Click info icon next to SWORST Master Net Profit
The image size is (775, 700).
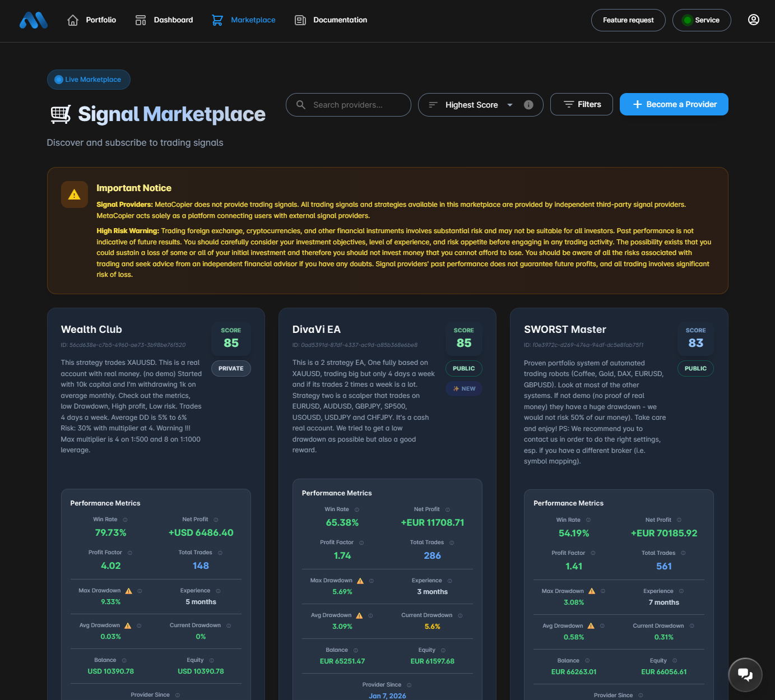point(679,520)
